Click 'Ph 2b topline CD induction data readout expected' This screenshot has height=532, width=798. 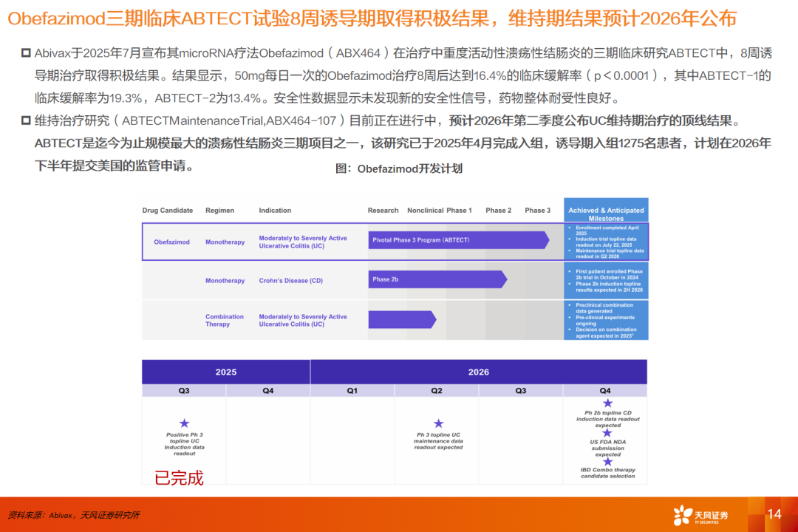[x=607, y=419]
